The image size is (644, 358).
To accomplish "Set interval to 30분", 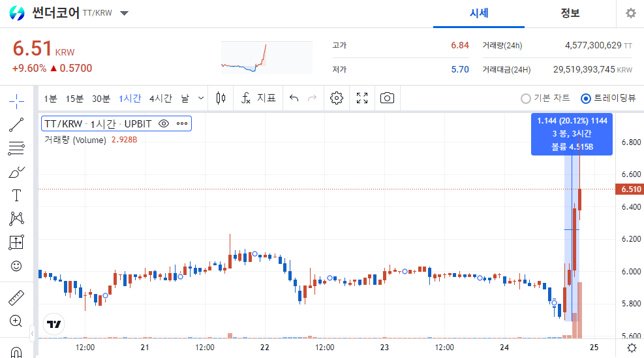I will [101, 99].
